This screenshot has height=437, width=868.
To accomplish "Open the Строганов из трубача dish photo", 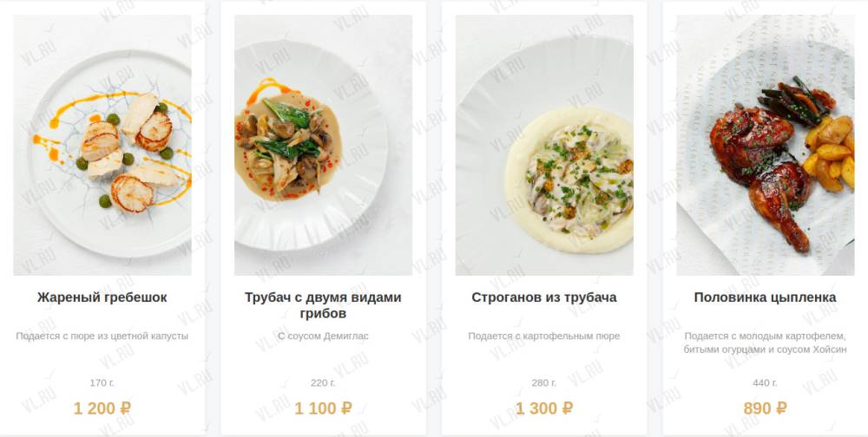I will click(x=544, y=145).
